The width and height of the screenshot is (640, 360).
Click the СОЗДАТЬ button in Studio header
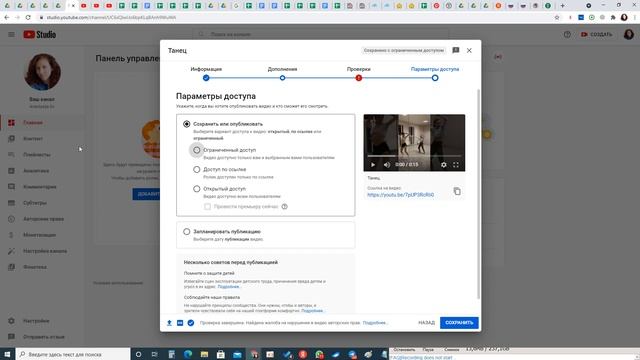point(596,35)
